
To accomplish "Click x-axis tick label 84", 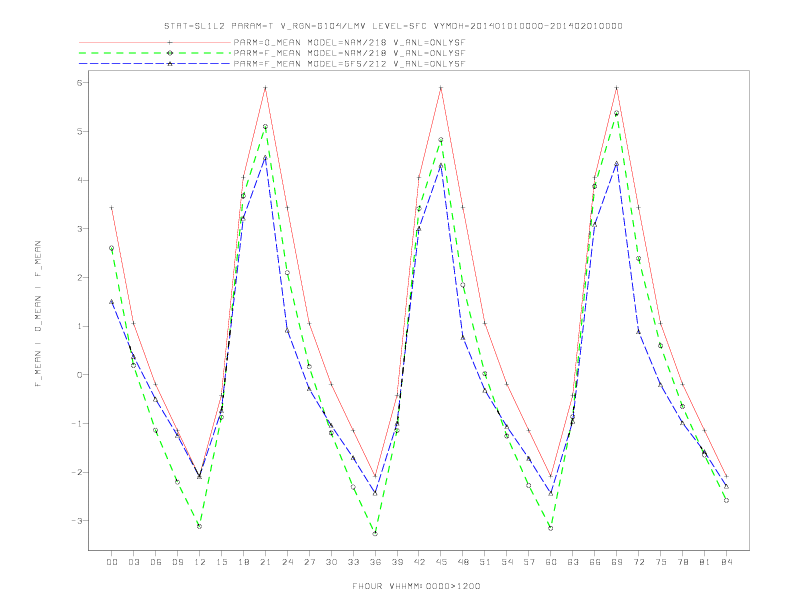I will tap(726, 562).
